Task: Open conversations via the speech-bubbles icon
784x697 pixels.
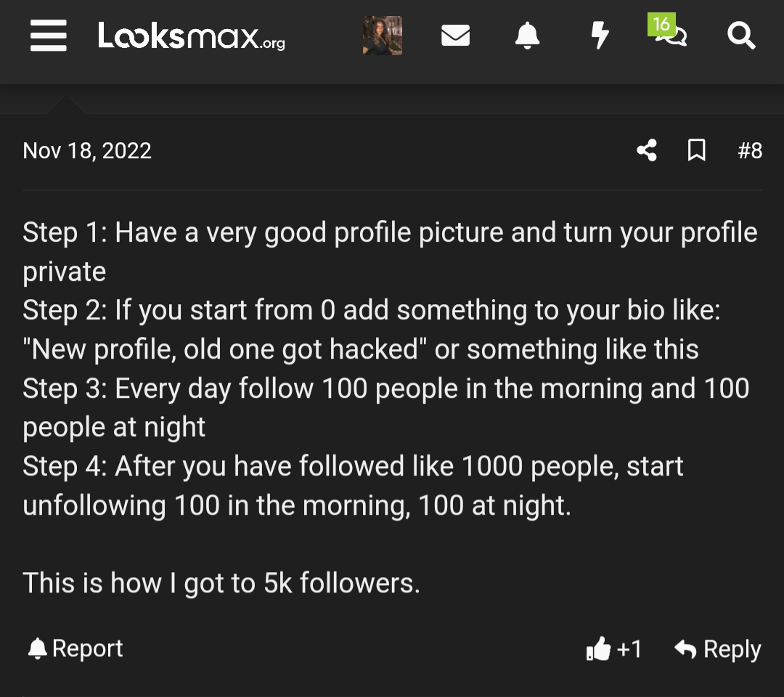Action: 671,38
